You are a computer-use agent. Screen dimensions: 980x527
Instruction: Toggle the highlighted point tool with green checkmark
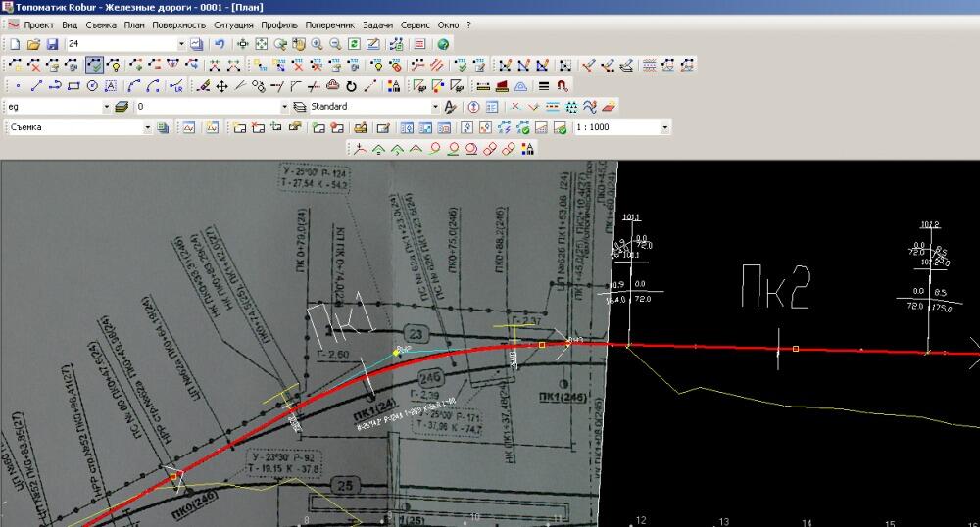(94, 65)
